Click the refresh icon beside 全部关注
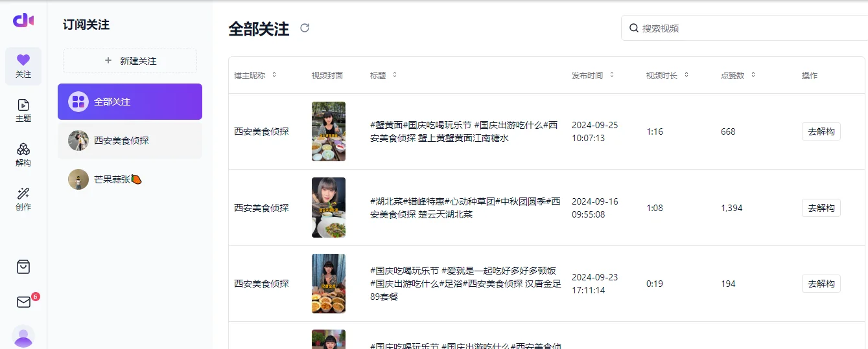 pos(305,28)
